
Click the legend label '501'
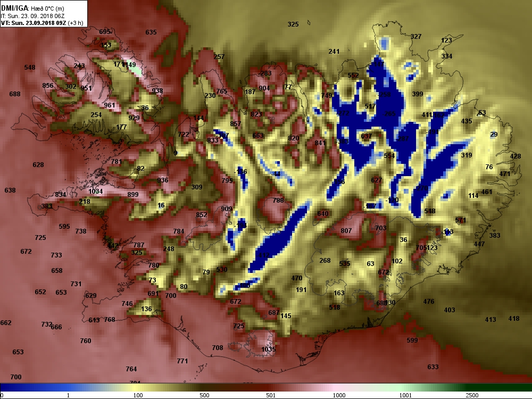[271, 395]
